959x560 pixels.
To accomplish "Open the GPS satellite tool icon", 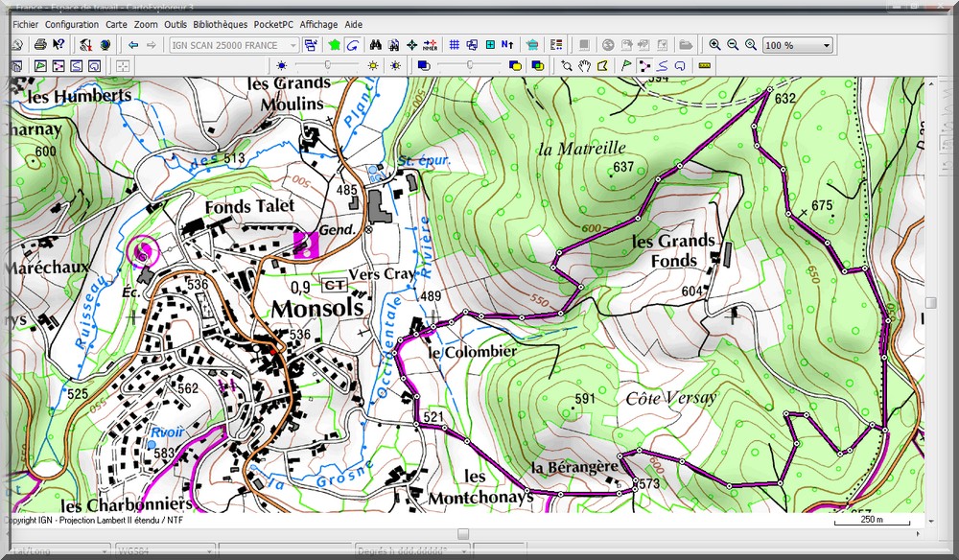I will coord(85,45).
